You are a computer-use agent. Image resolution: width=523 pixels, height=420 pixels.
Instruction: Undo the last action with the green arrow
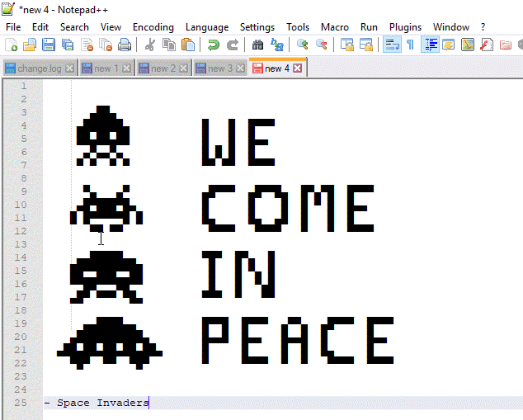(x=214, y=45)
